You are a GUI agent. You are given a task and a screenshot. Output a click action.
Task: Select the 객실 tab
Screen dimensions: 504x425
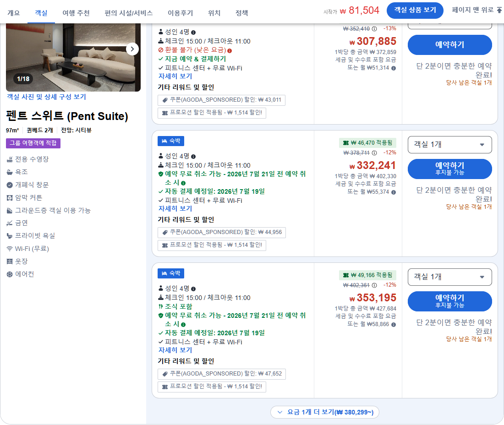pyautogui.click(x=41, y=13)
